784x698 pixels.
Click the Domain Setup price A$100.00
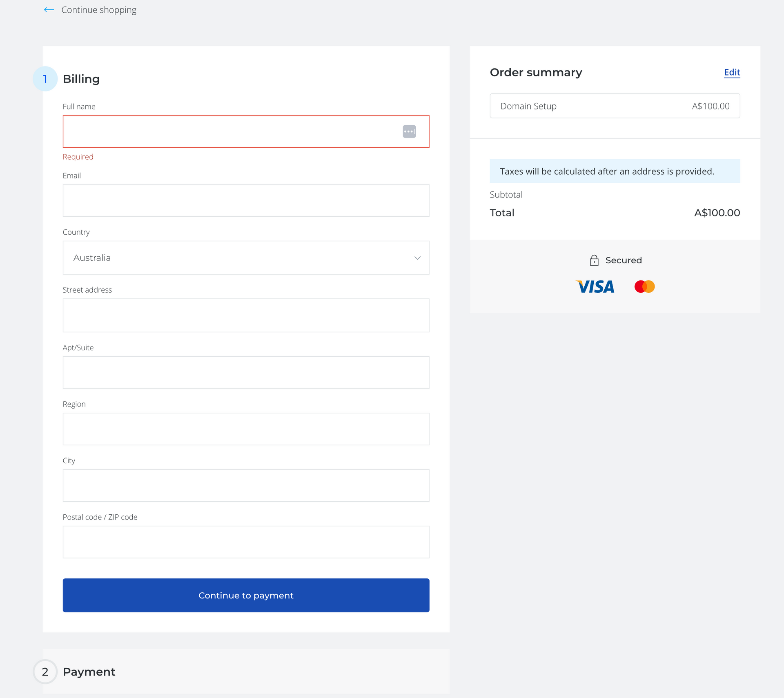click(x=710, y=106)
